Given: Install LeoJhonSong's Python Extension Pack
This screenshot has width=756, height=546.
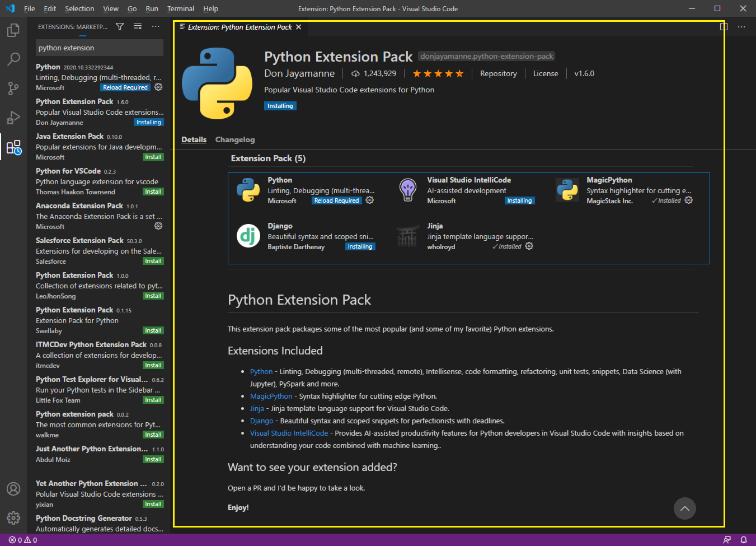Looking at the screenshot, I should tap(153, 296).
